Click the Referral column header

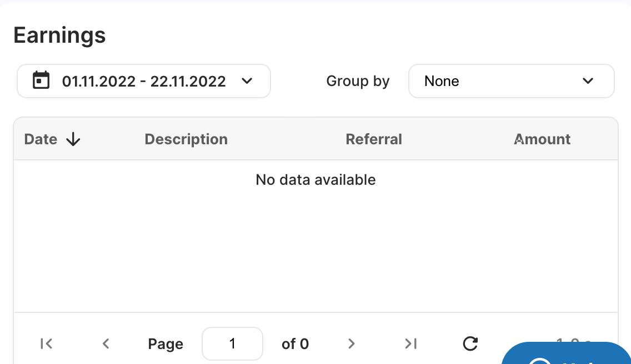click(374, 139)
